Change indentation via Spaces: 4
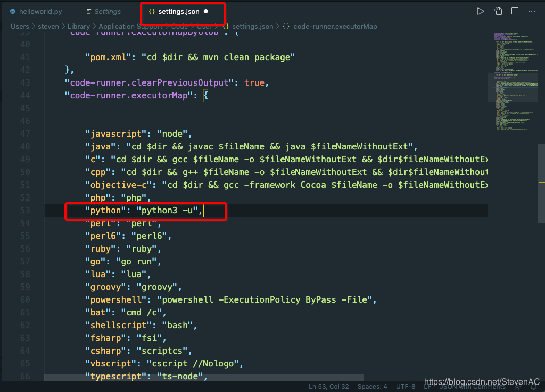The width and height of the screenshot is (545, 392). 372,387
